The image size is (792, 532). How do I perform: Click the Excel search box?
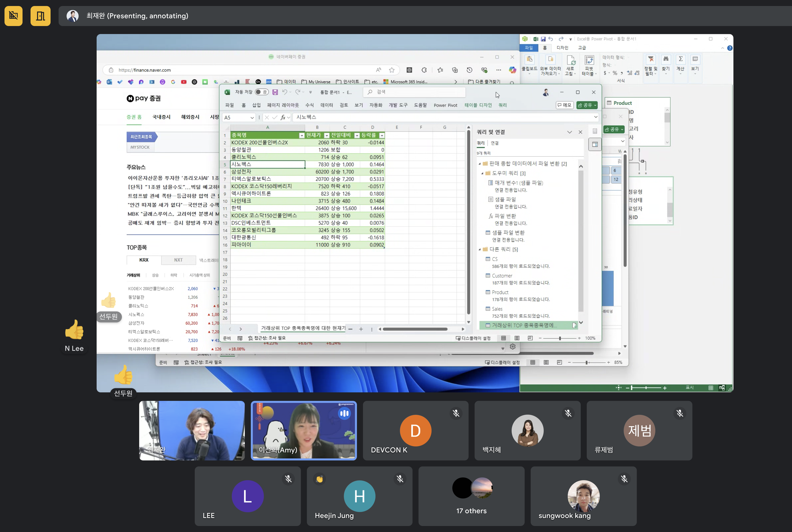tap(414, 92)
